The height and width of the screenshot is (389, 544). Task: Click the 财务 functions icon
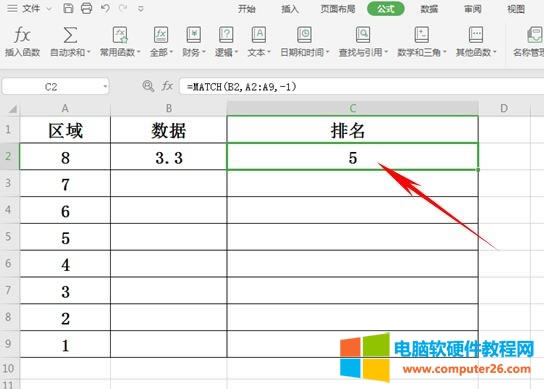tap(194, 35)
